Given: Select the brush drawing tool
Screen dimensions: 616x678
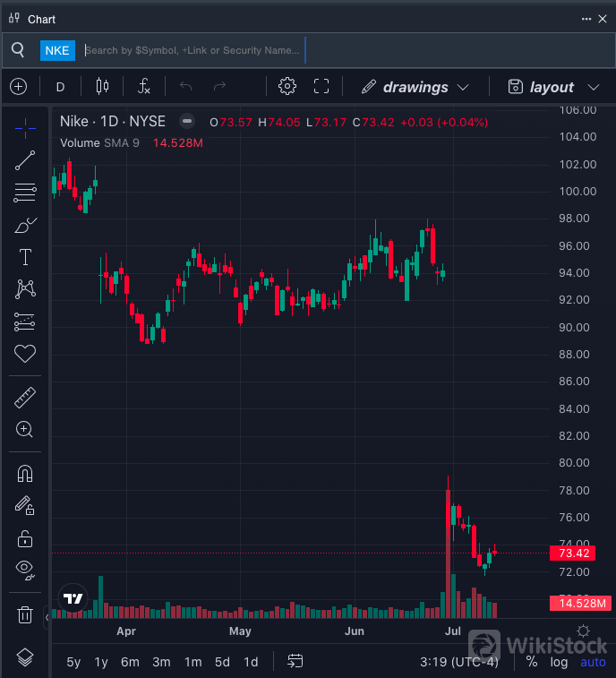Looking at the screenshot, I should coord(25,225).
